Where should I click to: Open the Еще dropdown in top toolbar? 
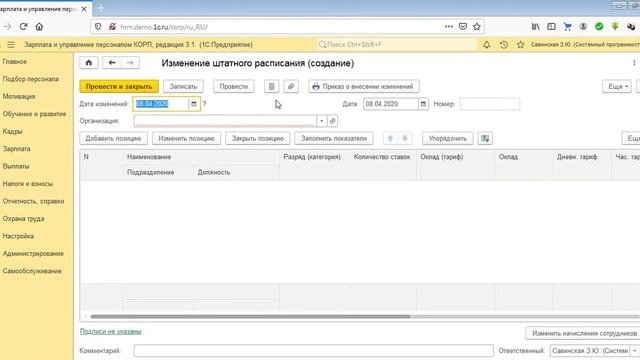point(617,87)
